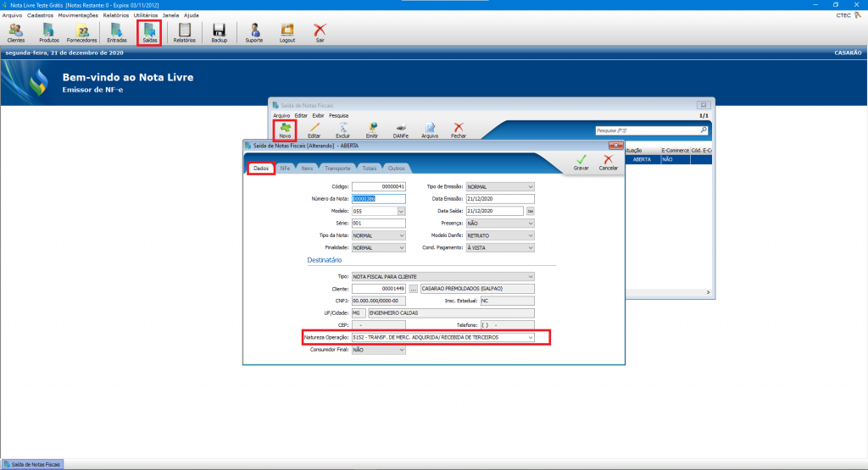Screen dimensions: 868x470
Task: Click the Entradas toolbar icon
Action: pyautogui.click(x=117, y=32)
